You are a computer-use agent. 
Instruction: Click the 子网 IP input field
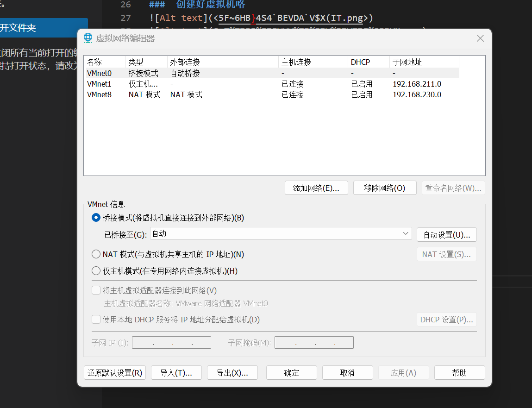click(x=171, y=343)
